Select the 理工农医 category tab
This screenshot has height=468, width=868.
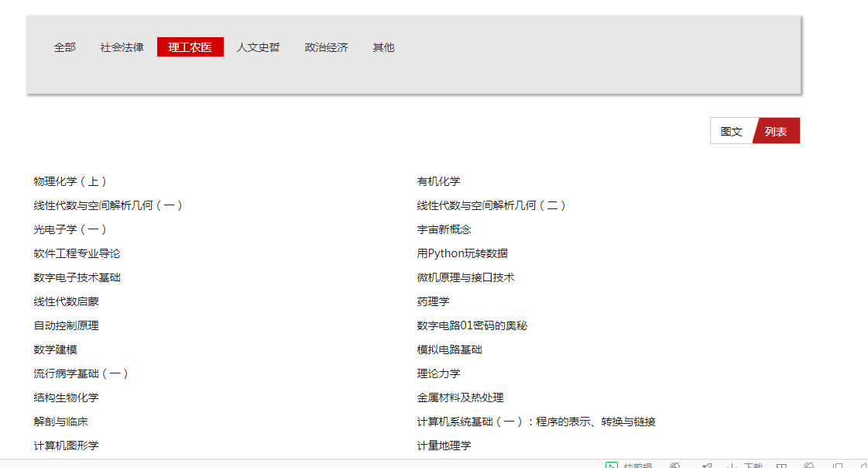190,47
